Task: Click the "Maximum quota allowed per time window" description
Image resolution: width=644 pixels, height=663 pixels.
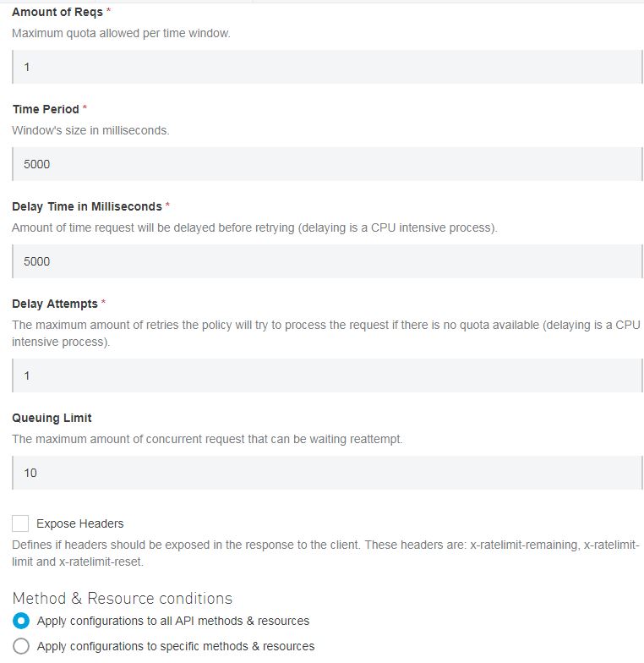Action: [x=121, y=34]
